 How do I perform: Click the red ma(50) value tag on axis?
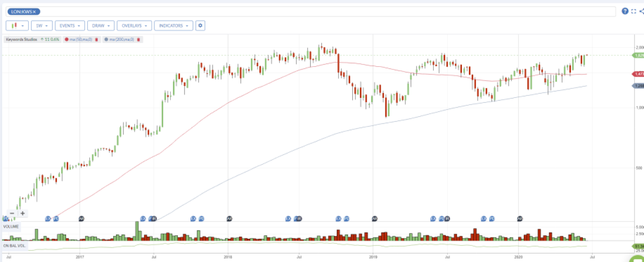[639, 74]
